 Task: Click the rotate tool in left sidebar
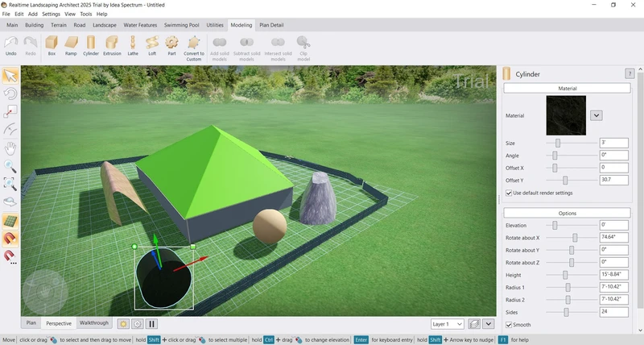coord(10,94)
